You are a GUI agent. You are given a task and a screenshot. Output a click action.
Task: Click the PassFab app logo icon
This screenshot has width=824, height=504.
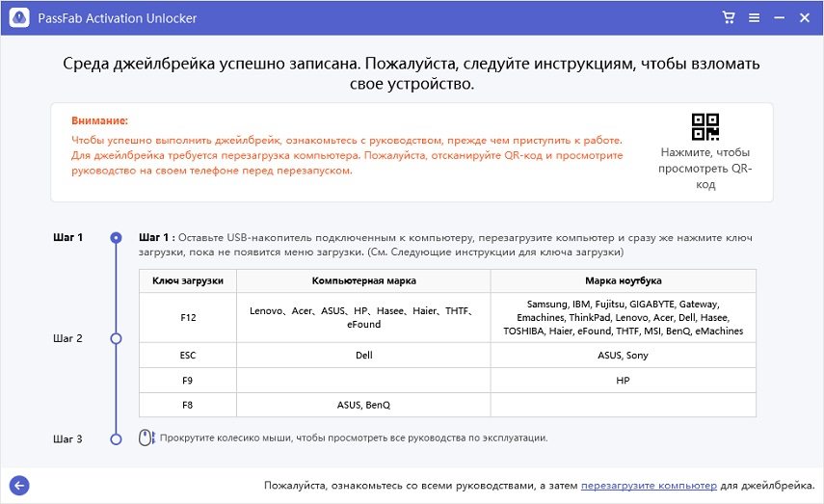[x=19, y=18]
